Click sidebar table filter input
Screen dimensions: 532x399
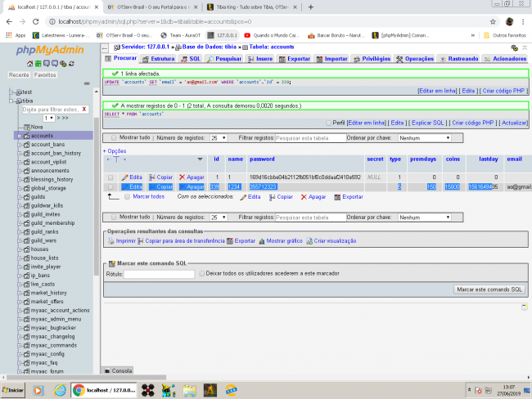click(x=51, y=110)
